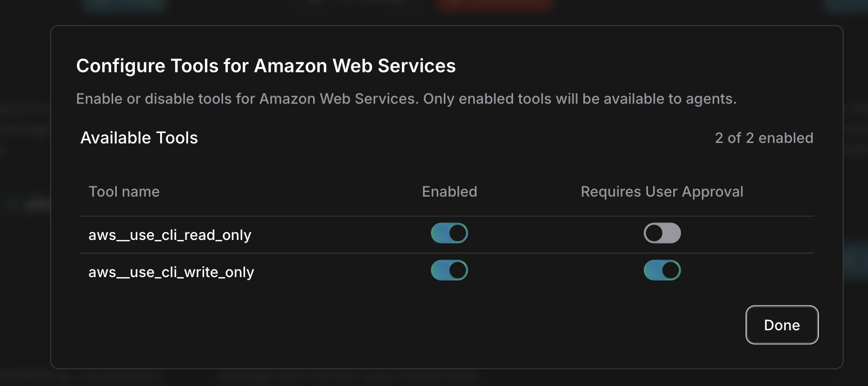Click the Requires User Approval column header
This screenshot has width=868, height=386.
[x=662, y=191]
